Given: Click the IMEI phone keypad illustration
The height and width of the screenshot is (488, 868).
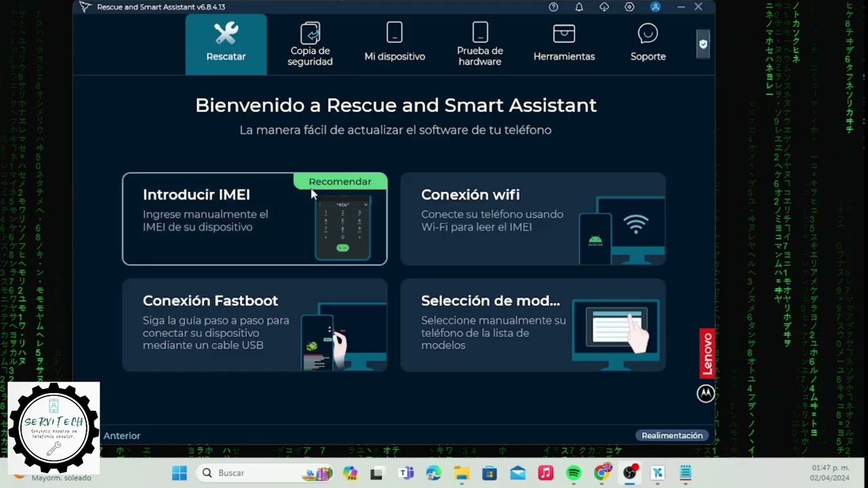Looking at the screenshot, I should click(342, 229).
